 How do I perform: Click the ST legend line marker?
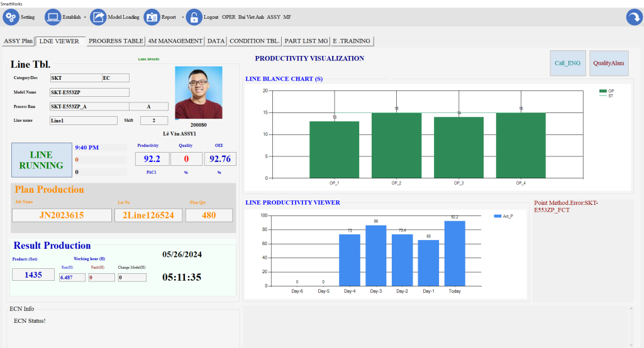(x=603, y=96)
